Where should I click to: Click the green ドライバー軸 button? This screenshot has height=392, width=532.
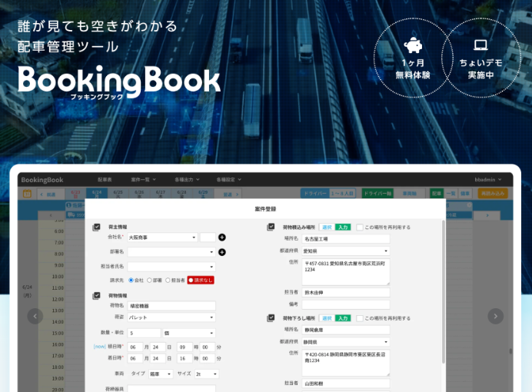pos(377,194)
